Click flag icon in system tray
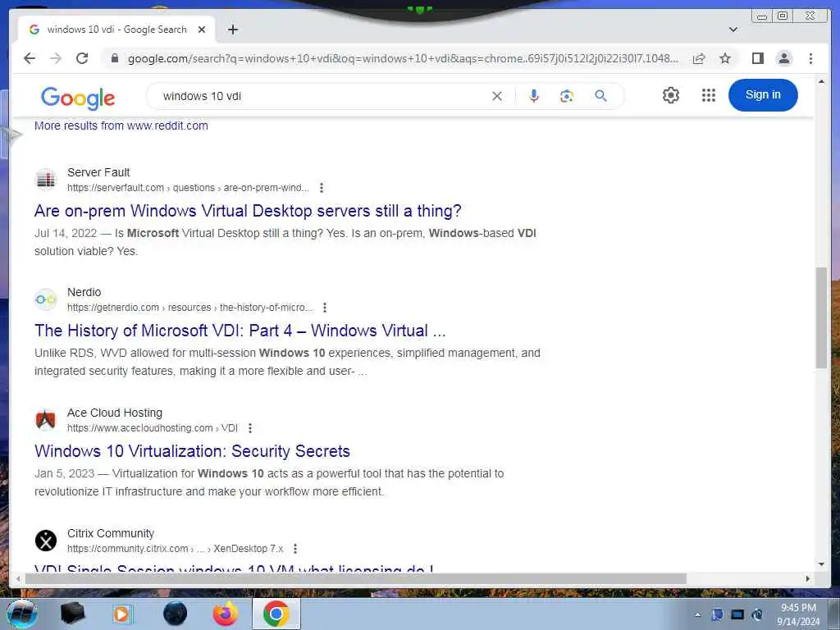 717,614
